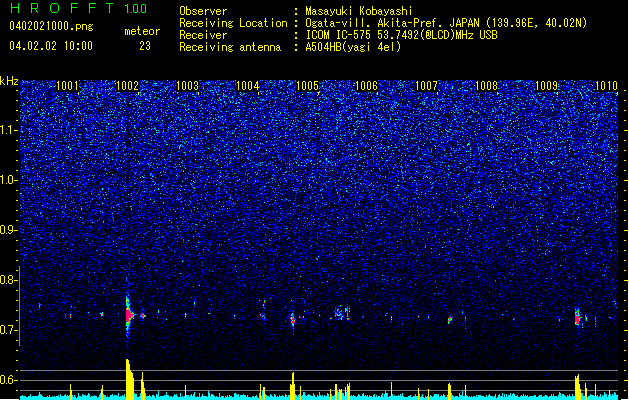Screen dimensions: 629x400
Task: Click the date stamp 04.02.02 10:00
Action: click(x=51, y=46)
